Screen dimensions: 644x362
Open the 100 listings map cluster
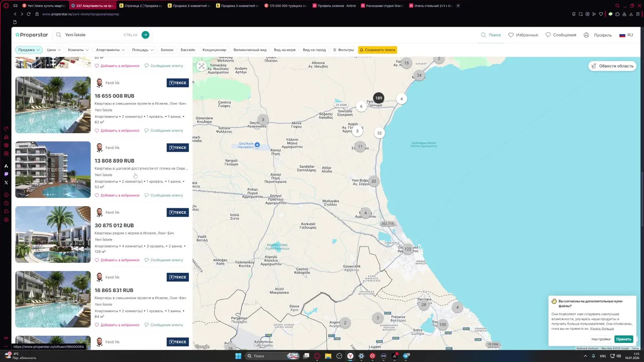[442, 324]
